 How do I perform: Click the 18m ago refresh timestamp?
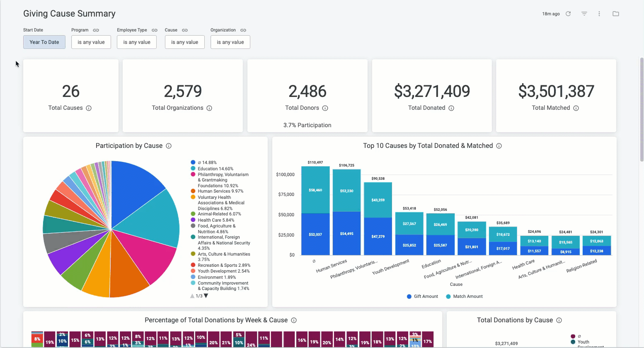pyautogui.click(x=551, y=14)
